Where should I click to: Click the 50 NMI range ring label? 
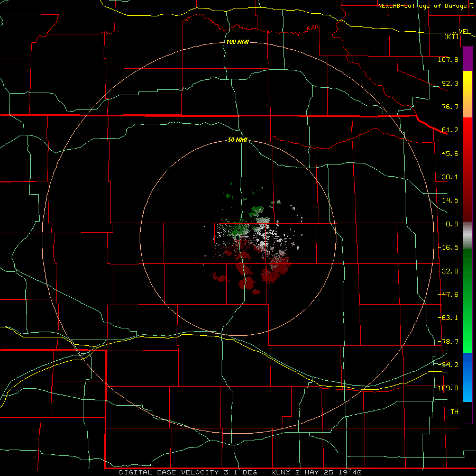[237, 140]
